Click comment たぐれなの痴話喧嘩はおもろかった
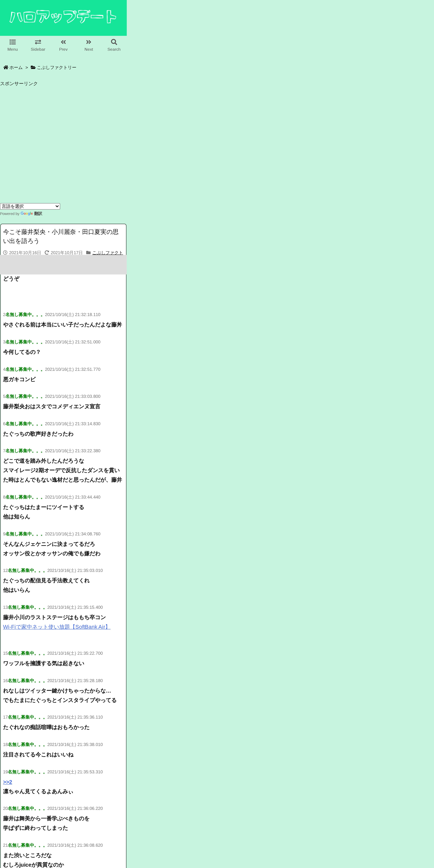Viewport: 434px width, 868px height. [46, 727]
